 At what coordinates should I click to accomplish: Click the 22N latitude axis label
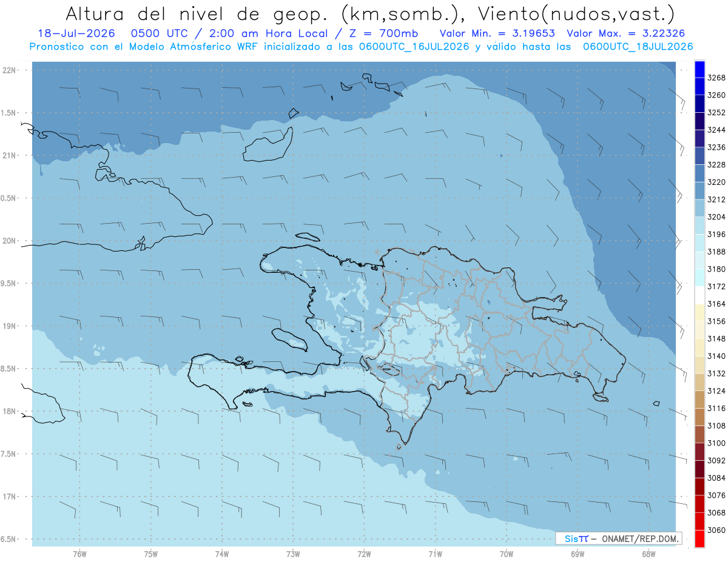[x=10, y=70]
